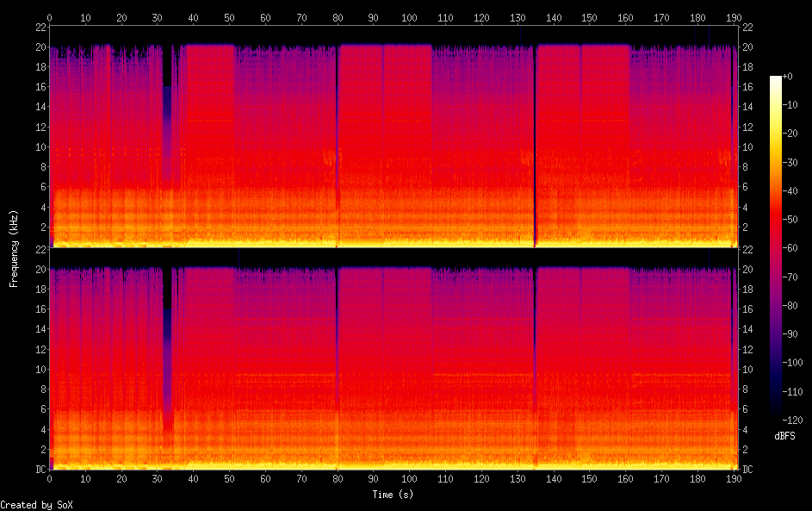Viewport: 812px width, 511px height.
Task: Click the 'DC' label at bottom right
Action: [747, 470]
